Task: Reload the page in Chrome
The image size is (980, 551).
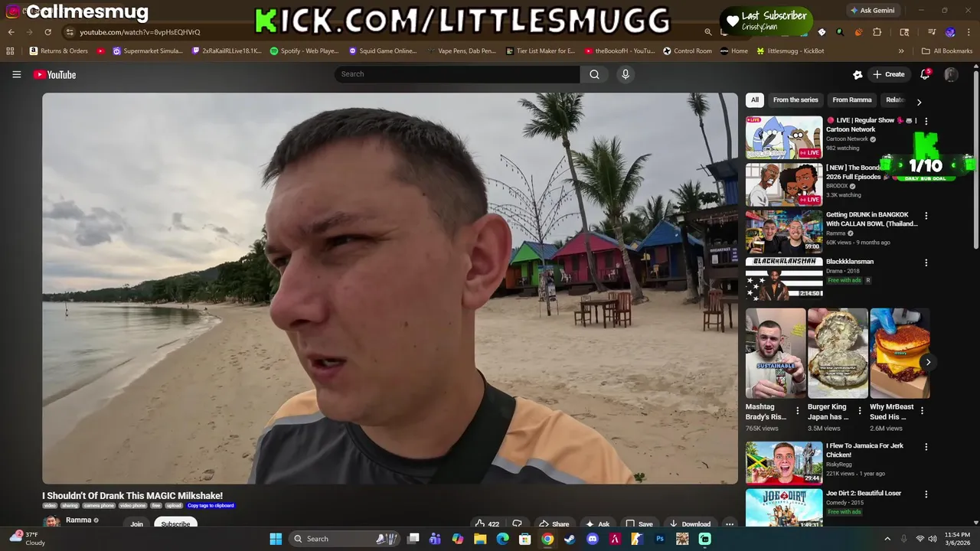Action: (x=47, y=32)
